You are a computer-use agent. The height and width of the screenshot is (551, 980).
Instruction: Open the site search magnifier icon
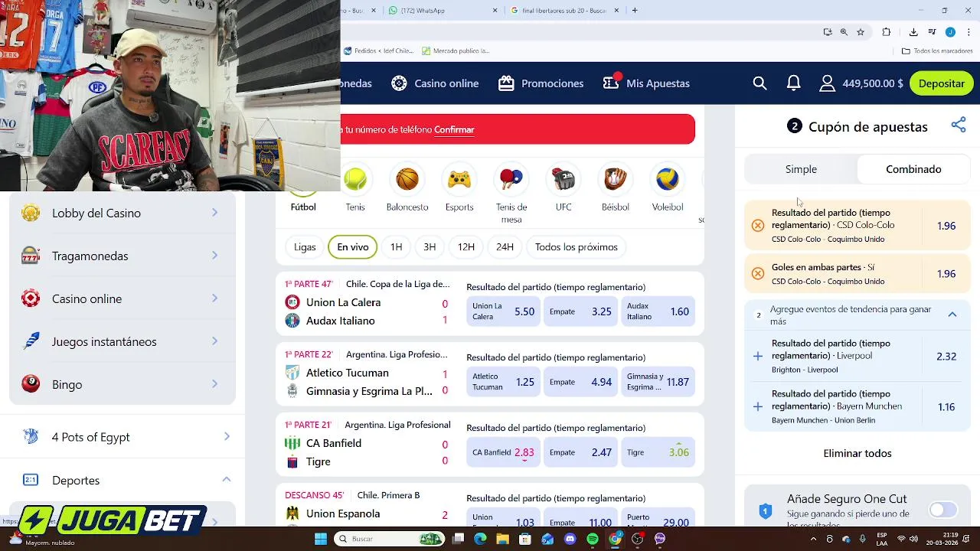pyautogui.click(x=759, y=83)
